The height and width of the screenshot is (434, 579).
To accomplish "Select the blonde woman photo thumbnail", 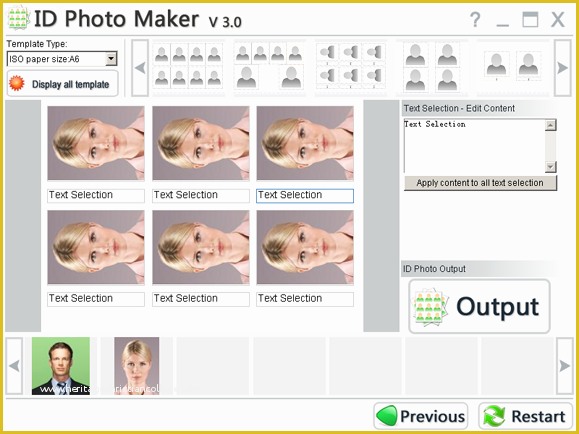I will click(137, 366).
